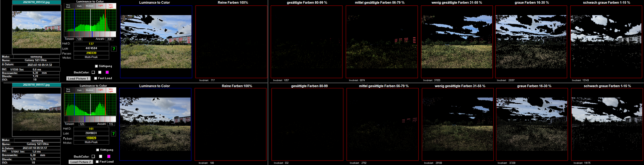The height and width of the screenshot is (165, 644).
Task: Toggle the Sättigung checkbox in the top panel
Action: 96,66
